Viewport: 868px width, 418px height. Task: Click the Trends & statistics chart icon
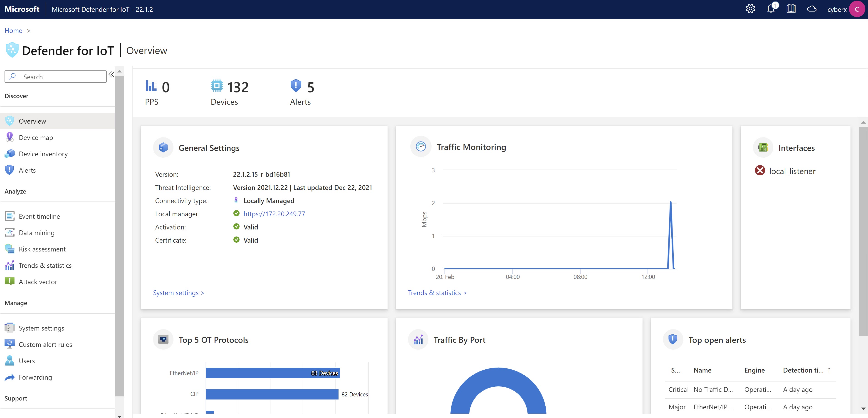(x=10, y=265)
